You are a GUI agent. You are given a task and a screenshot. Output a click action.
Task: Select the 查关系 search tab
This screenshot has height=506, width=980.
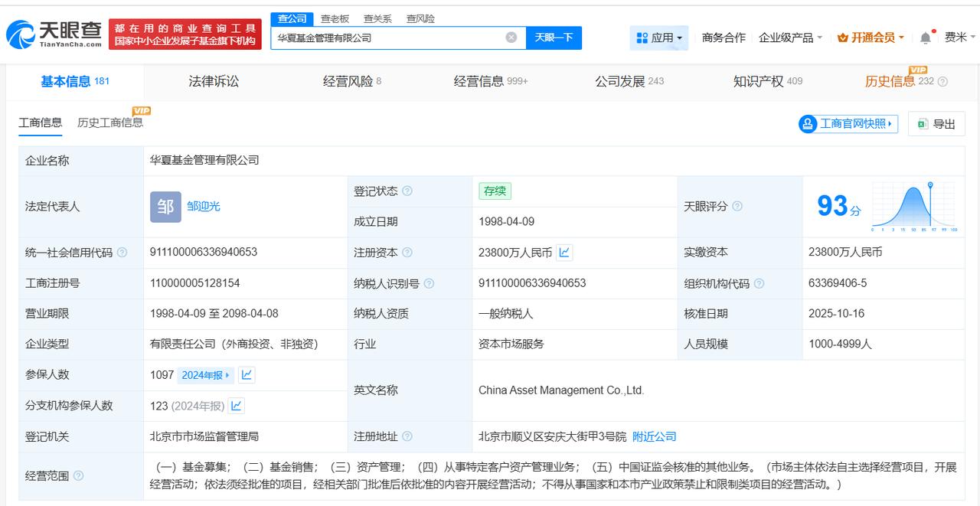tap(377, 18)
